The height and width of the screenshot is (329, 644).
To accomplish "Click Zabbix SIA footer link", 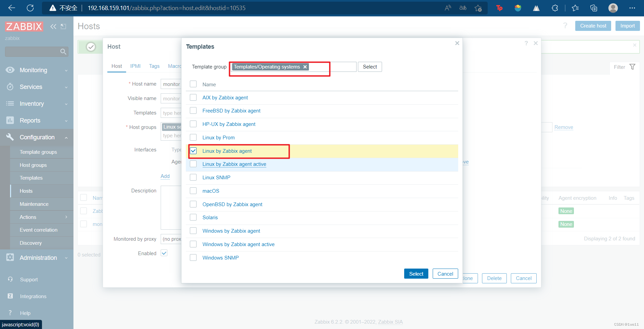I will (390, 322).
